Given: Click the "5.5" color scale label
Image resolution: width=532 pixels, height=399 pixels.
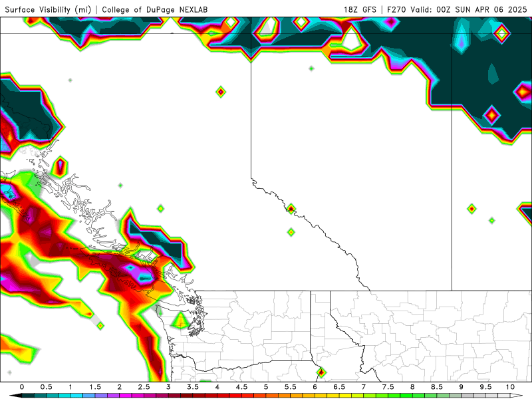Looking at the screenshot, I should pos(291,387).
